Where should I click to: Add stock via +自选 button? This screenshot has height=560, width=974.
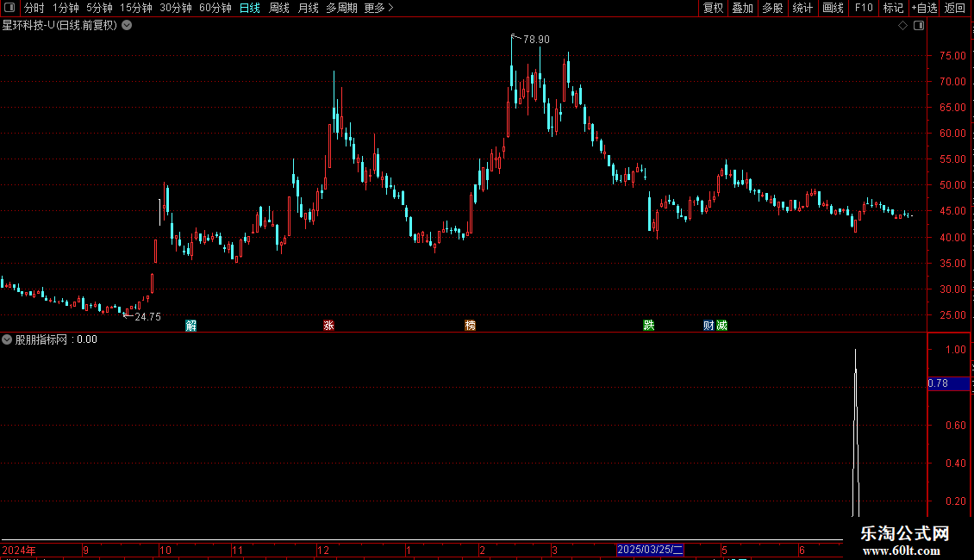(924, 8)
